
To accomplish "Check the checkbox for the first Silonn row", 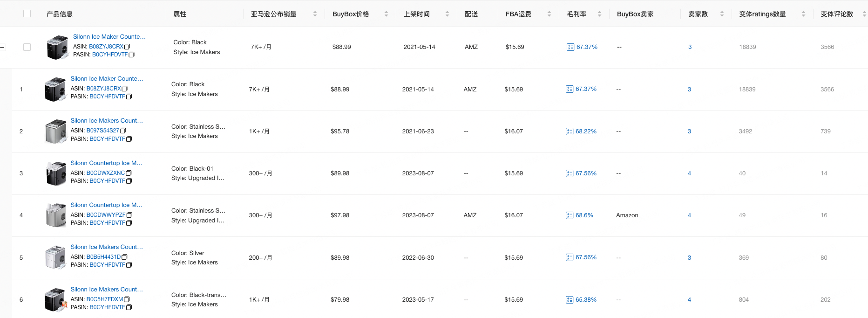I will pyautogui.click(x=27, y=47).
